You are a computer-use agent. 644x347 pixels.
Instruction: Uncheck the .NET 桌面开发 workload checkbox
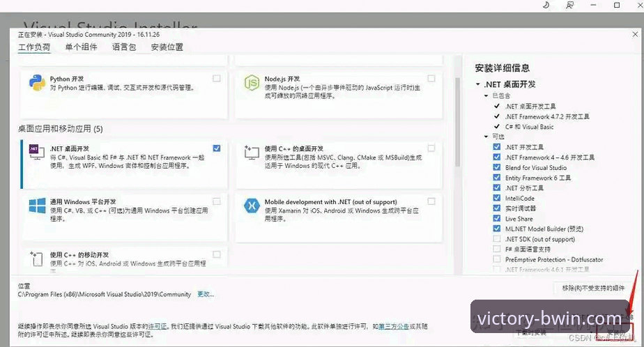click(x=217, y=148)
